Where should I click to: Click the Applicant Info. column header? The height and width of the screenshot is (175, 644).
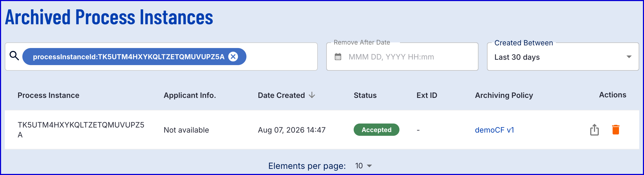click(x=190, y=95)
